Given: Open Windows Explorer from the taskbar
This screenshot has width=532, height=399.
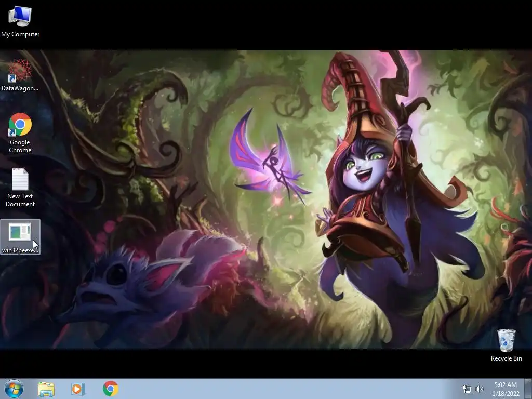Looking at the screenshot, I should (x=46, y=389).
